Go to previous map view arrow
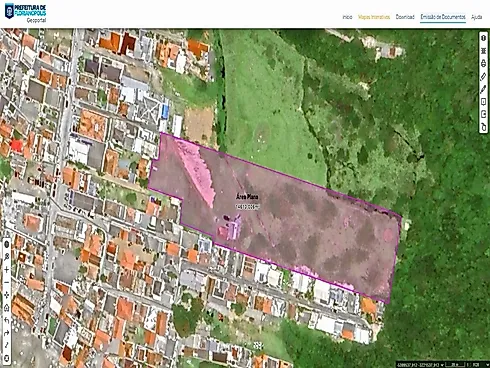This screenshot has width=490, height=368. coord(6,320)
